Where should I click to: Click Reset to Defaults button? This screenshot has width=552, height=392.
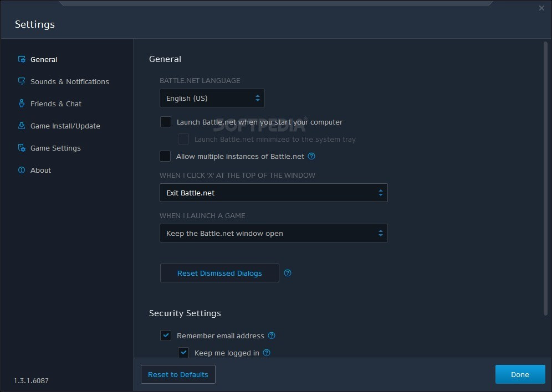178,374
